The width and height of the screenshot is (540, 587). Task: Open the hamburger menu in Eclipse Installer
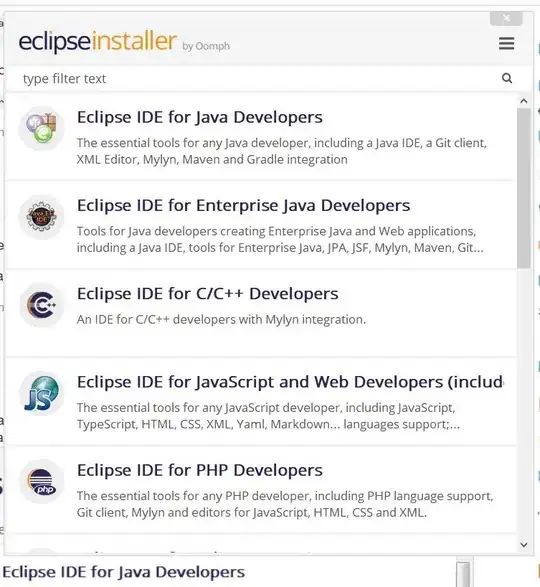click(x=506, y=43)
